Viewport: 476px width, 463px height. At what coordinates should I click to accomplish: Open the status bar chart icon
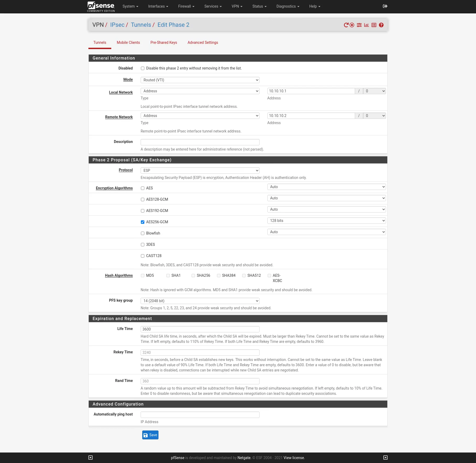click(367, 25)
